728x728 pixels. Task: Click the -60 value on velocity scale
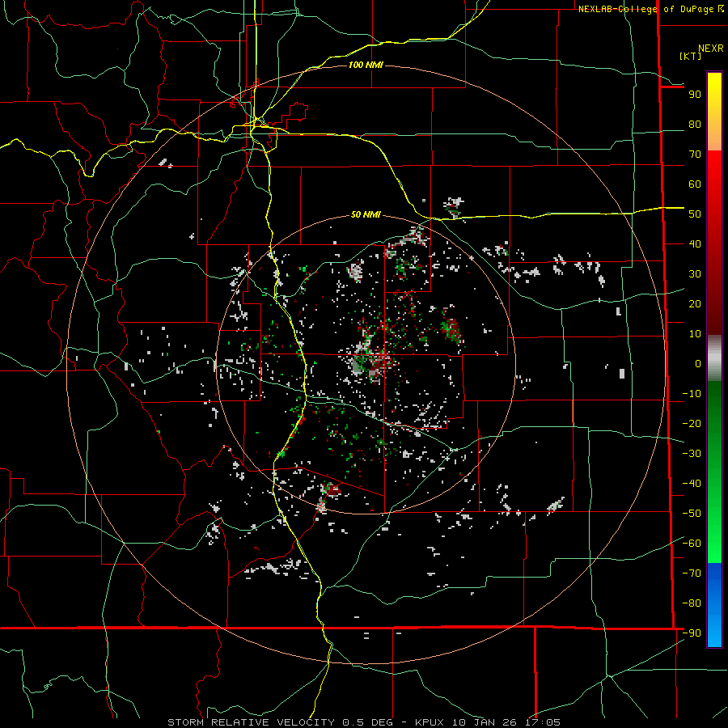tap(692, 544)
